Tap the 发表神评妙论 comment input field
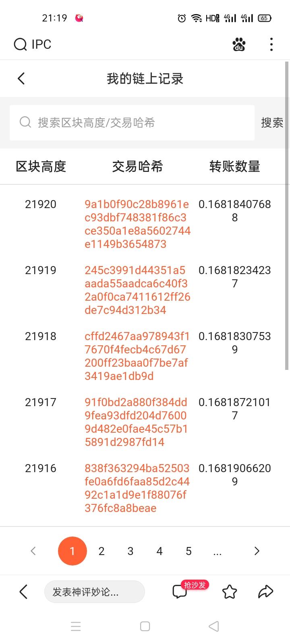Viewport: 290px width, 644px height. click(94, 592)
